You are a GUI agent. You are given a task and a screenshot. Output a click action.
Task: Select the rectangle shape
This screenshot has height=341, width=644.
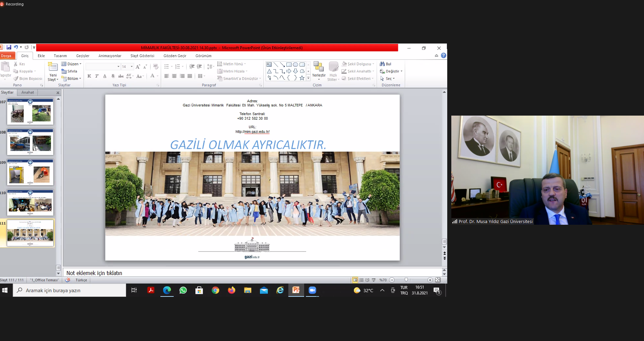tap(289, 65)
